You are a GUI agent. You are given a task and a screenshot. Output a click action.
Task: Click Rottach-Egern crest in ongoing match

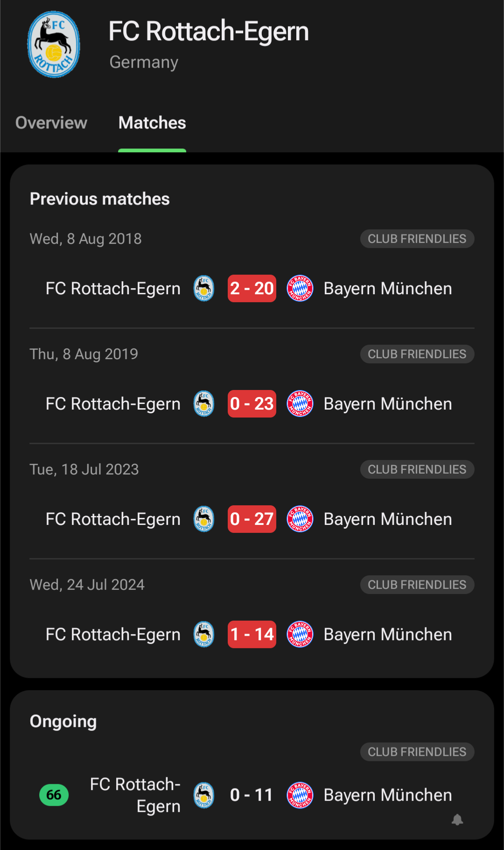204,795
